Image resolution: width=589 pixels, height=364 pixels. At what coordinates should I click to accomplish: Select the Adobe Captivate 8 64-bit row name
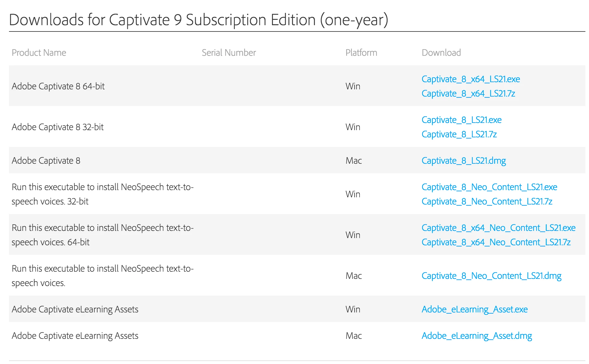[x=58, y=86]
